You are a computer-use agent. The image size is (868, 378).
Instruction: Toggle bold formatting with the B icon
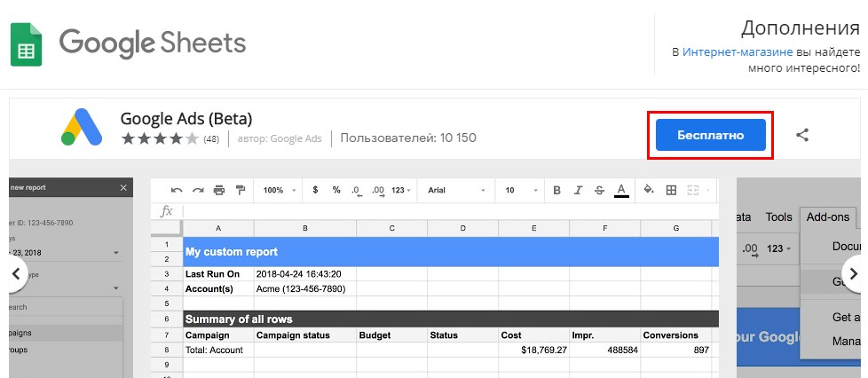point(557,190)
